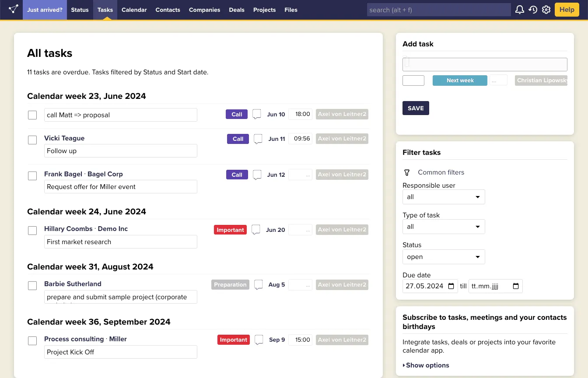588x378 pixels.
Task: Select the Tasks tab
Action: click(105, 10)
